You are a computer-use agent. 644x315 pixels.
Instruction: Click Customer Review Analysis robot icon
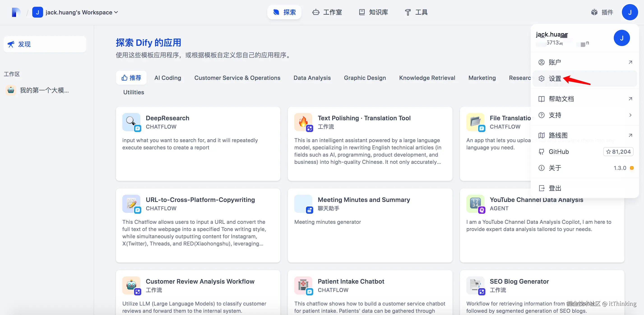pos(131,285)
